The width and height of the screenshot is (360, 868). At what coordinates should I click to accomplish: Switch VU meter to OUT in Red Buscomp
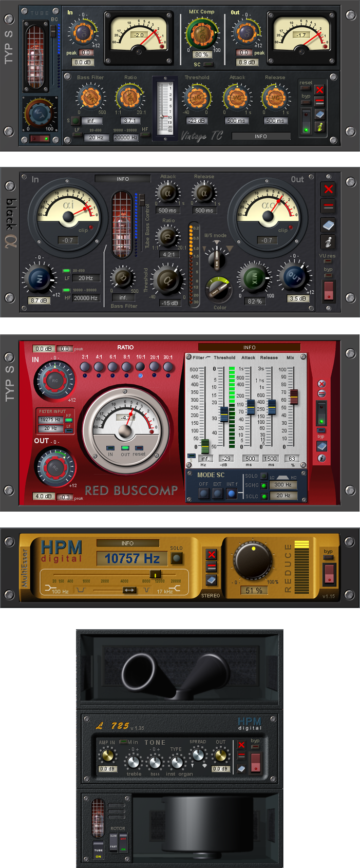(125, 448)
